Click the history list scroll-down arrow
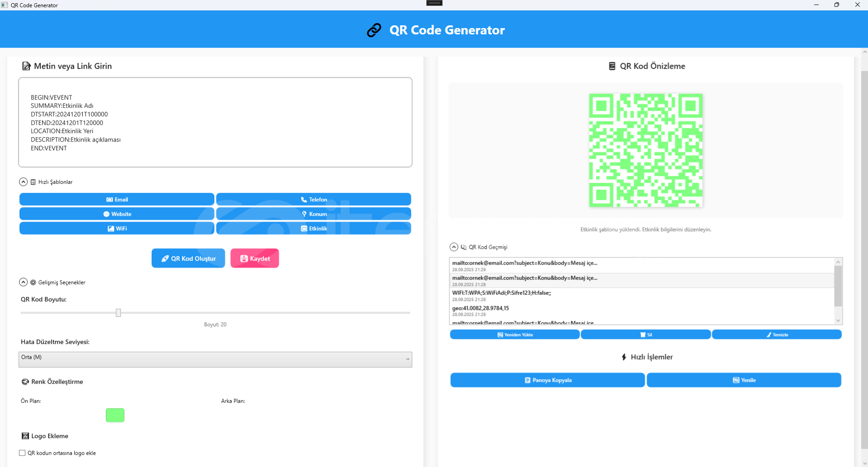This screenshot has height=467, width=868. click(838, 320)
